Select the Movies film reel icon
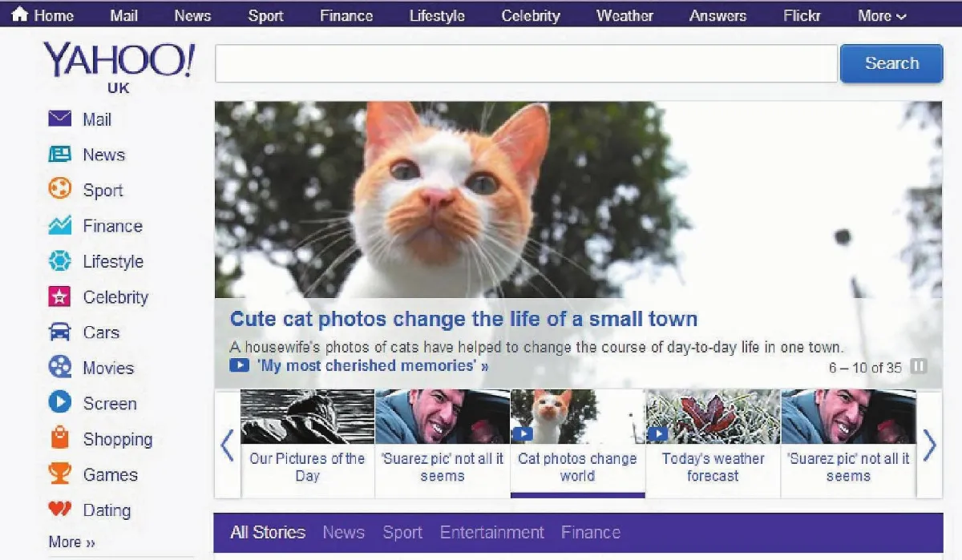962x560 pixels. (60, 368)
